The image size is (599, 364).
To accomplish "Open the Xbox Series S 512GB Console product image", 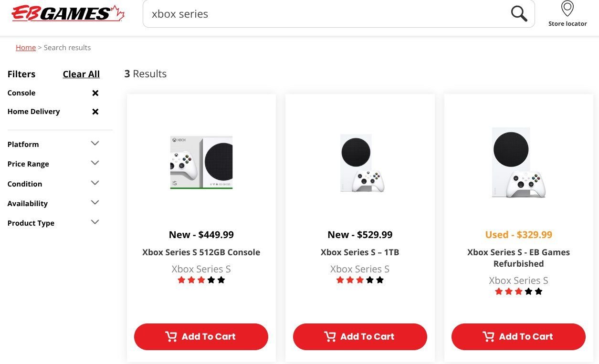I will [201, 163].
